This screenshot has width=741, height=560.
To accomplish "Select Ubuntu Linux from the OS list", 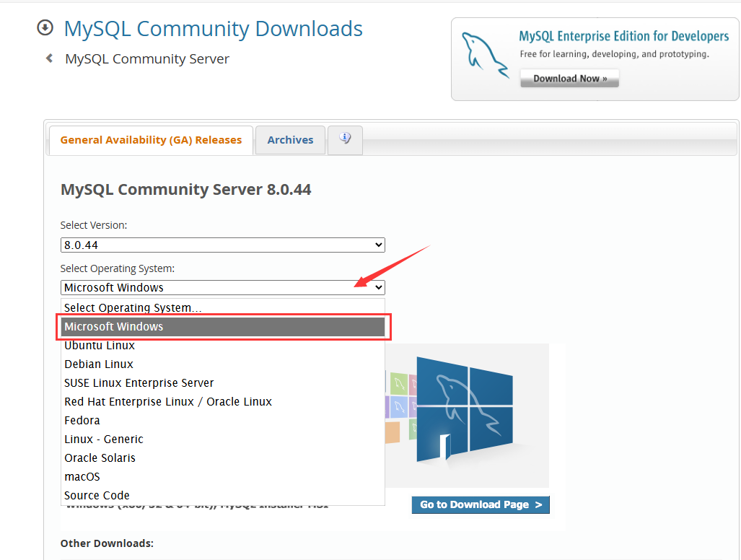I will (x=222, y=346).
